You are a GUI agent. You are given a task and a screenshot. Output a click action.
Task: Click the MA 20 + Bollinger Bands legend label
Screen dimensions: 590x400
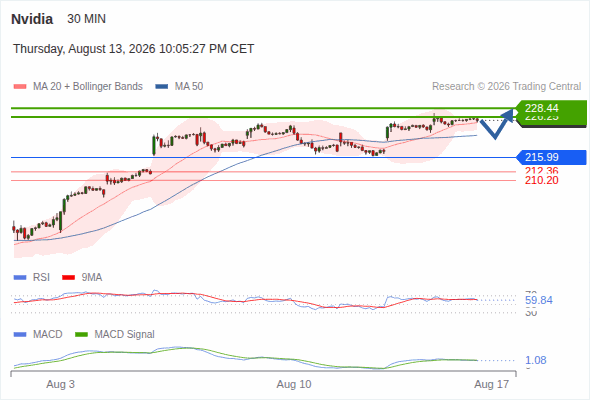[x=88, y=87]
